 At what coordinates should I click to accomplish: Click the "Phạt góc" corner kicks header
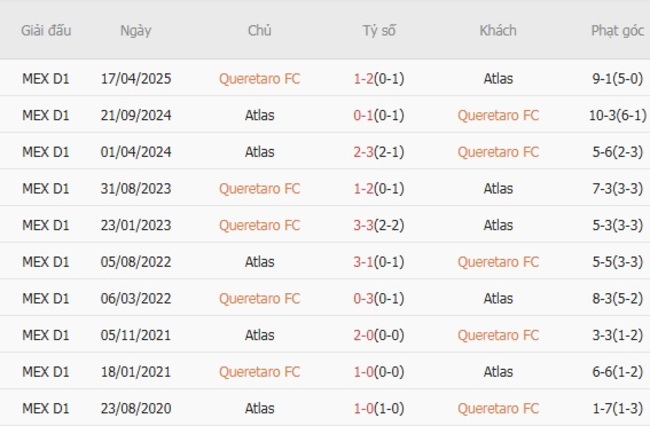click(x=617, y=31)
